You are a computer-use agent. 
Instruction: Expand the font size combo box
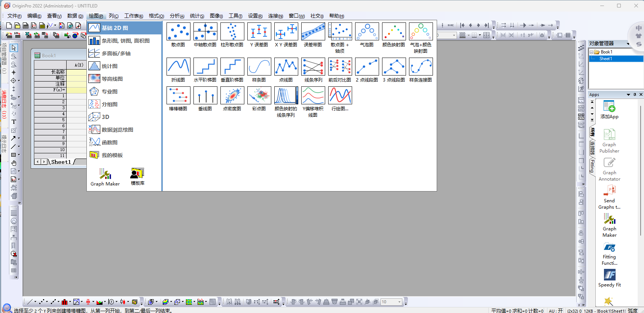[x=399, y=302]
